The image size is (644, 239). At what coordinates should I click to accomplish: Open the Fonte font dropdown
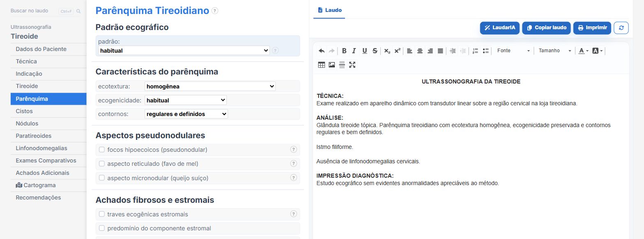(x=513, y=51)
